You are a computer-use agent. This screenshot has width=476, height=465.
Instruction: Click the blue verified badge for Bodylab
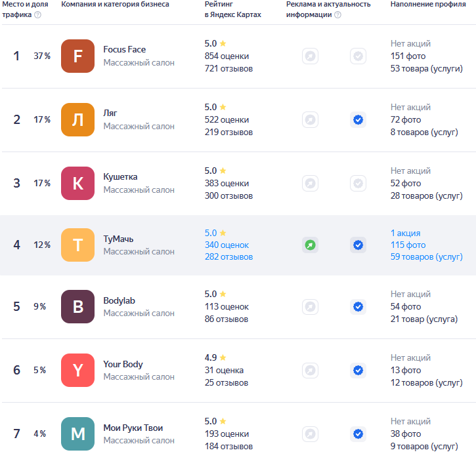pyautogui.click(x=358, y=307)
